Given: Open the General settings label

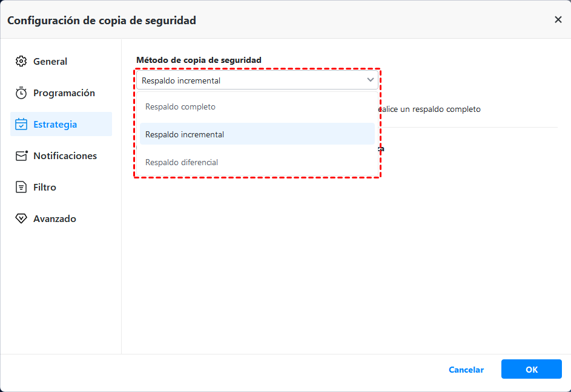Looking at the screenshot, I should (50, 62).
